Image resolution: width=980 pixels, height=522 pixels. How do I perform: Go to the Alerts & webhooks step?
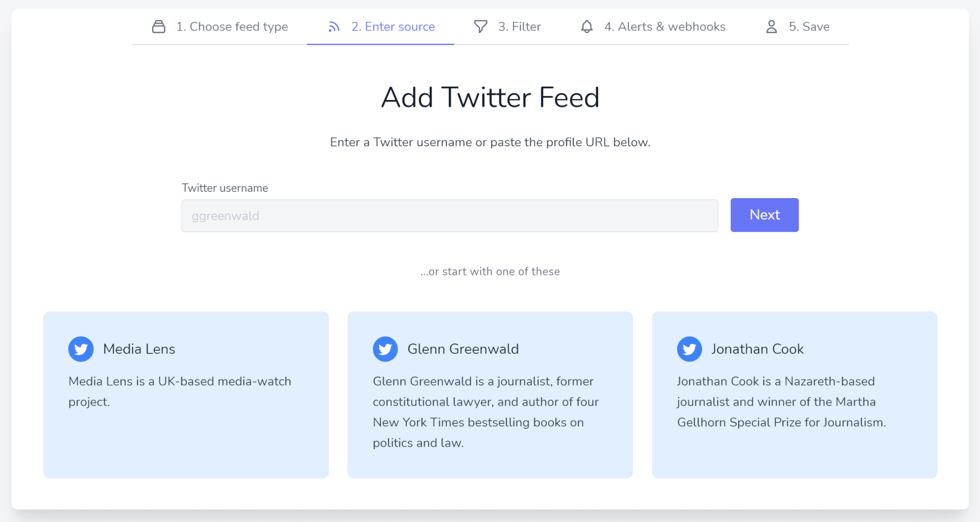point(665,27)
